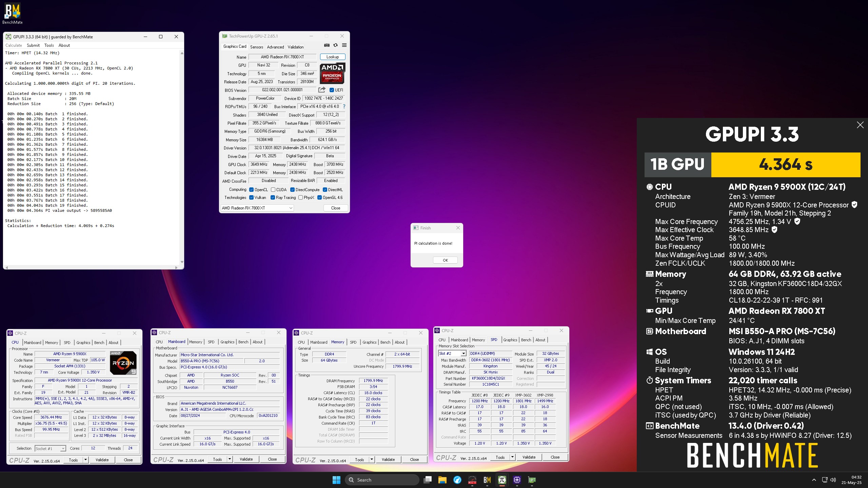This screenshot has width=868, height=488.
Task: Click the GPUPI vertical scrollbar down arrow
Action: click(x=182, y=262)
